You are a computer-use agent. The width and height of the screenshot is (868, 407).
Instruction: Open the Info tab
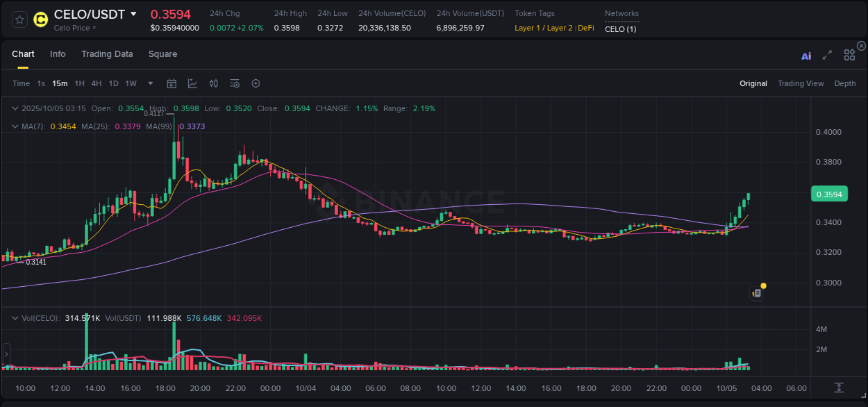(58, 54)
